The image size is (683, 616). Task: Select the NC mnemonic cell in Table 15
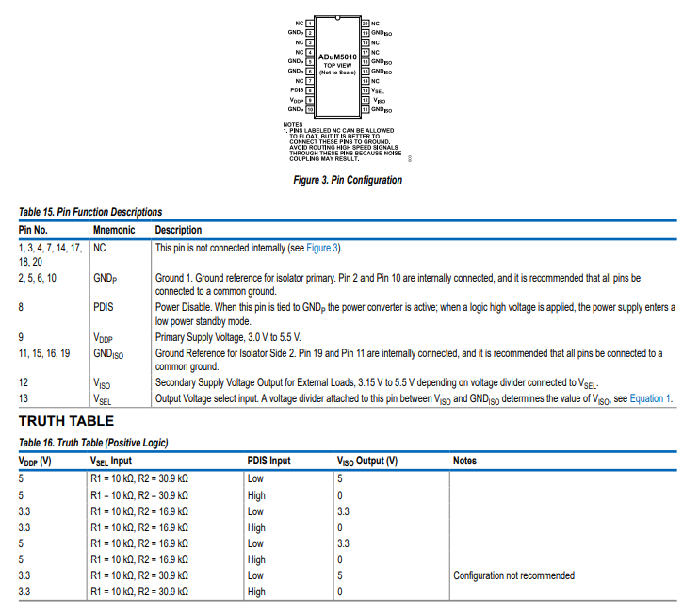coord(99,248)
